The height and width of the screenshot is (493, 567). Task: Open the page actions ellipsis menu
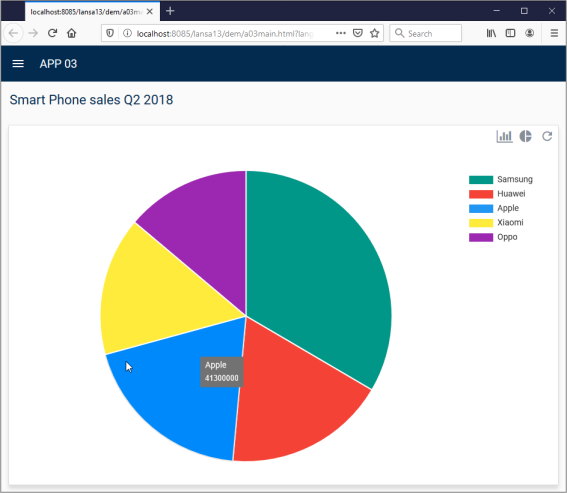coord(341,33)
